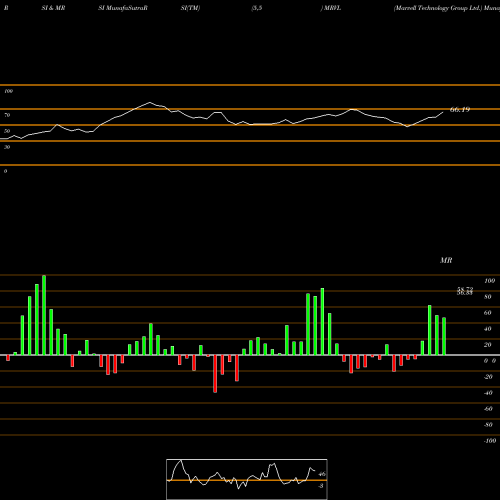The image size is (500, 500).
Task: Click the MRVL ticker text in the header
Action: pyautogui.click(x=332, y=8)
